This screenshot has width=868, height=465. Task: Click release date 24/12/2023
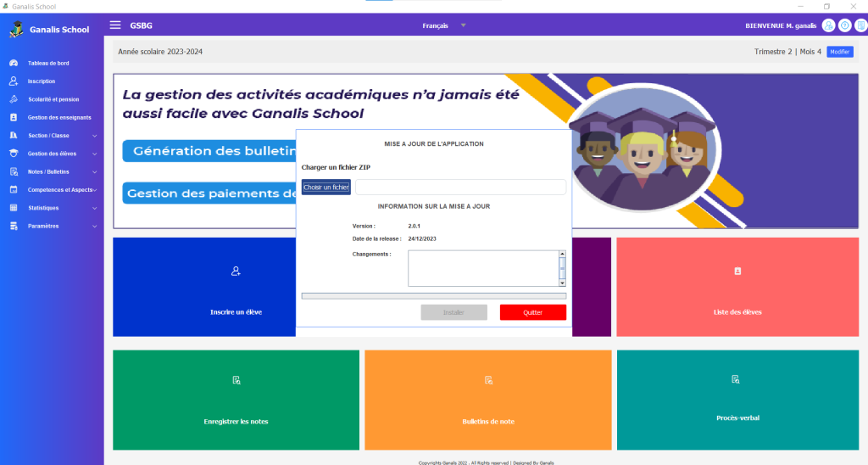422,239
